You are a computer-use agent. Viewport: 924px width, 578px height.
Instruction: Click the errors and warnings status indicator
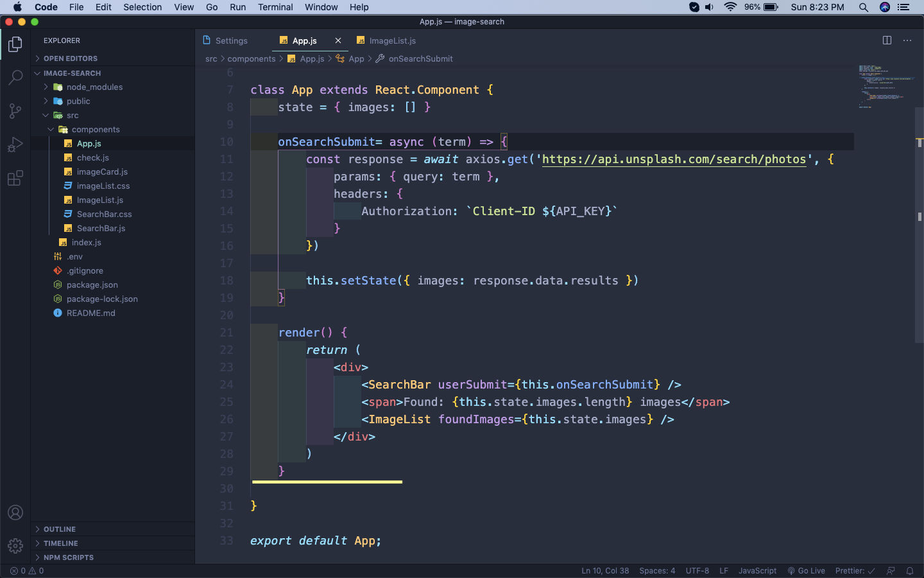[27, 571]
